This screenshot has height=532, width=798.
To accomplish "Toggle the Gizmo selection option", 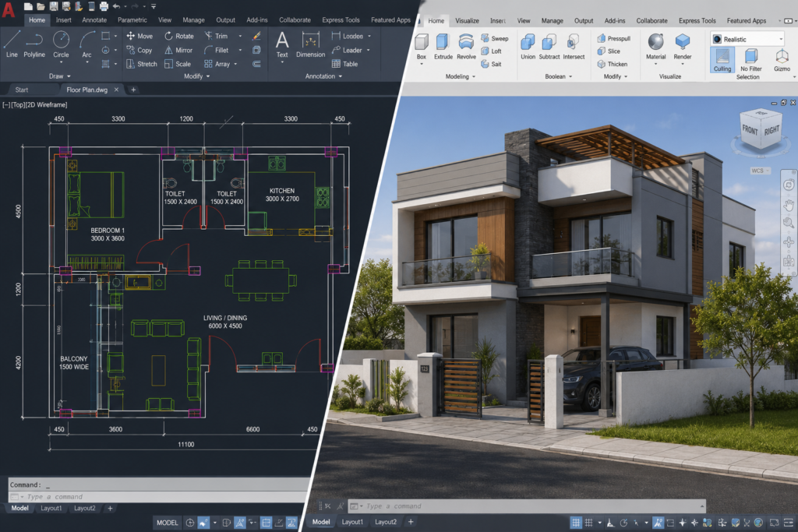I will pyautogui.click(x=782, y=60).
